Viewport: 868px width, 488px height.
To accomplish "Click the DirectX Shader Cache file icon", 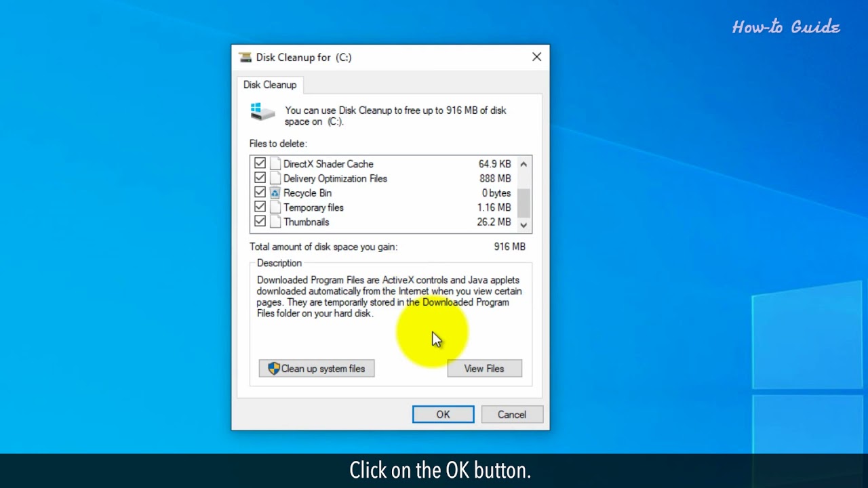I will click(x=275, y=164).
